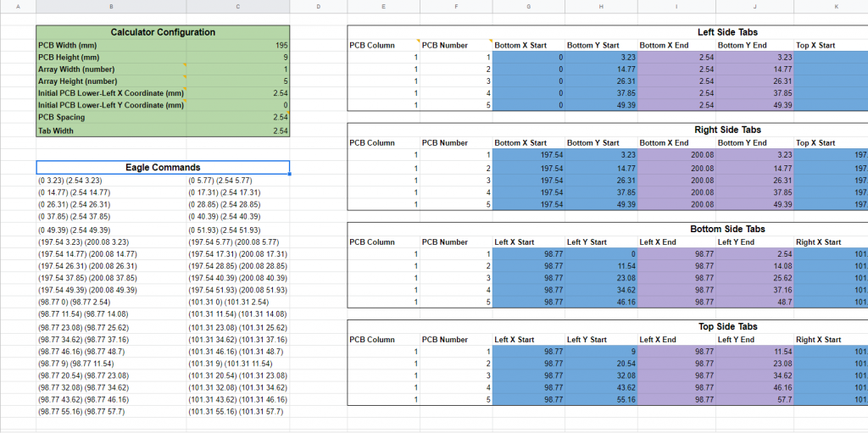Select the Calculator Configuration title cell
Viewport: 868px width, 433px height.
[163, 32]
